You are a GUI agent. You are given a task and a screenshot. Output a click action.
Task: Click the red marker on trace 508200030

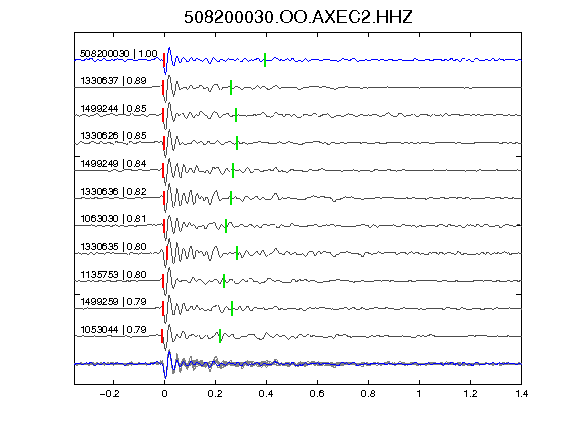point(164,60)
